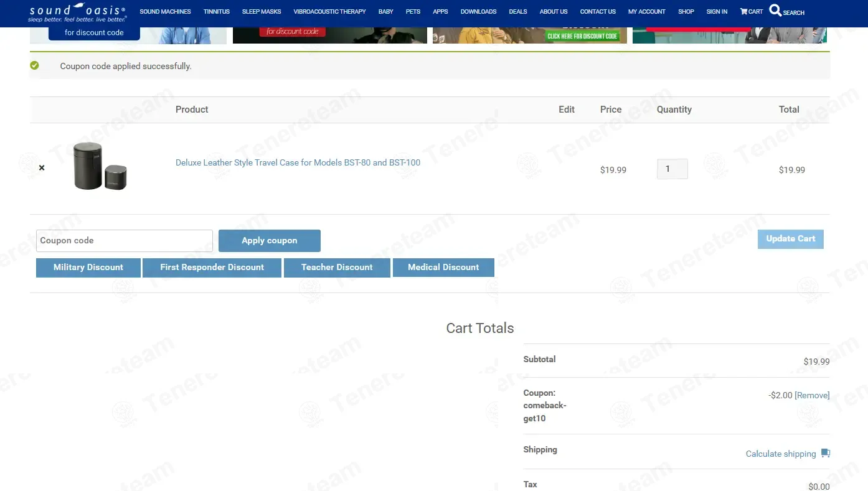Click the $19.99 subtotal value
This screenshot has height=491, width=868.
[x=816, y=362]
